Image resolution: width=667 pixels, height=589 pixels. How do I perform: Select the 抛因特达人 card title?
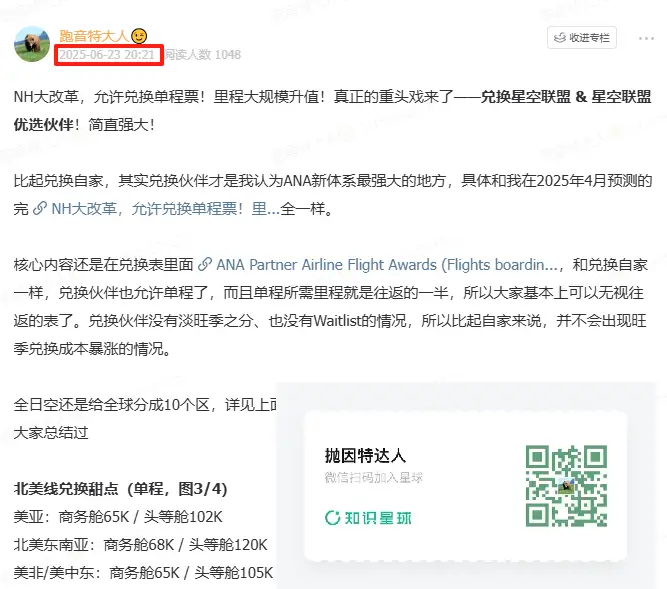click(365, 455)
